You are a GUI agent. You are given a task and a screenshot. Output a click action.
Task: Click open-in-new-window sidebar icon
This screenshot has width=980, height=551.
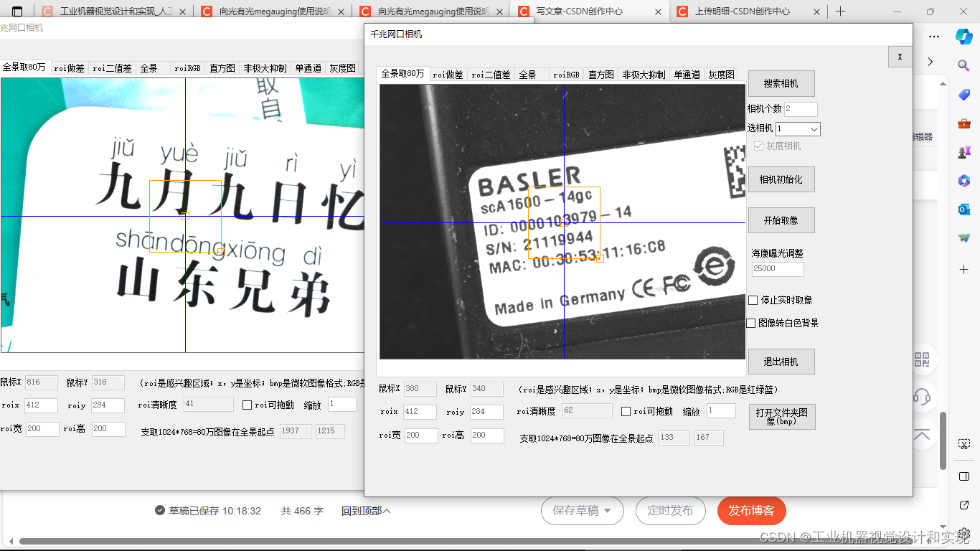click(x=964, y=505)
